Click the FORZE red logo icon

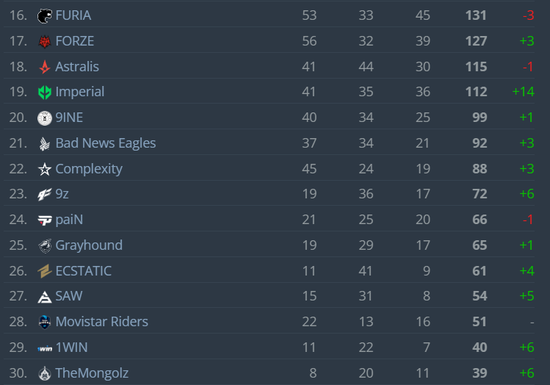click(x=45, y=41)
